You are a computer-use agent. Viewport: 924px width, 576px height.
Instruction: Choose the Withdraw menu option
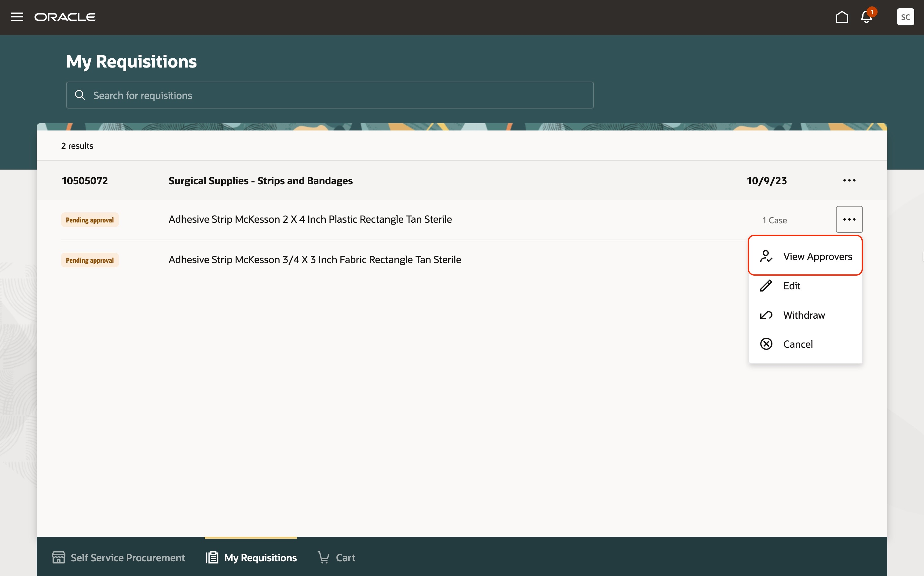(x=804, y=315)
